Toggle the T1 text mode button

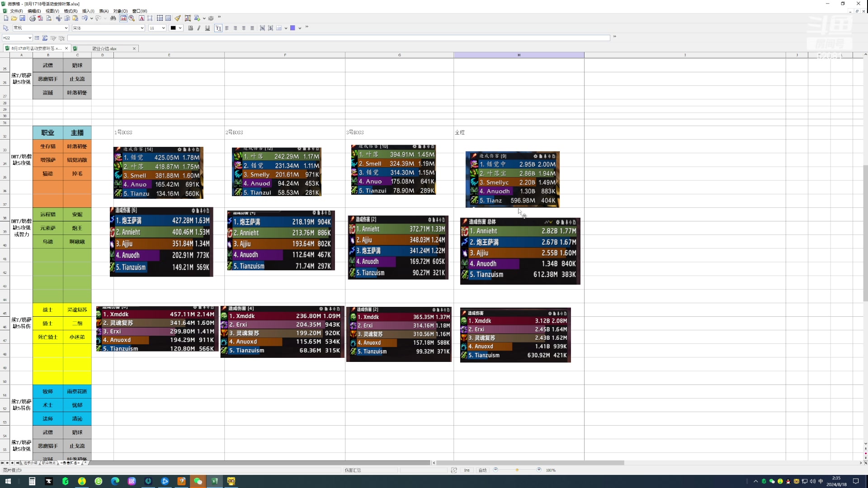pyautogui.click(x=218, y=28)
